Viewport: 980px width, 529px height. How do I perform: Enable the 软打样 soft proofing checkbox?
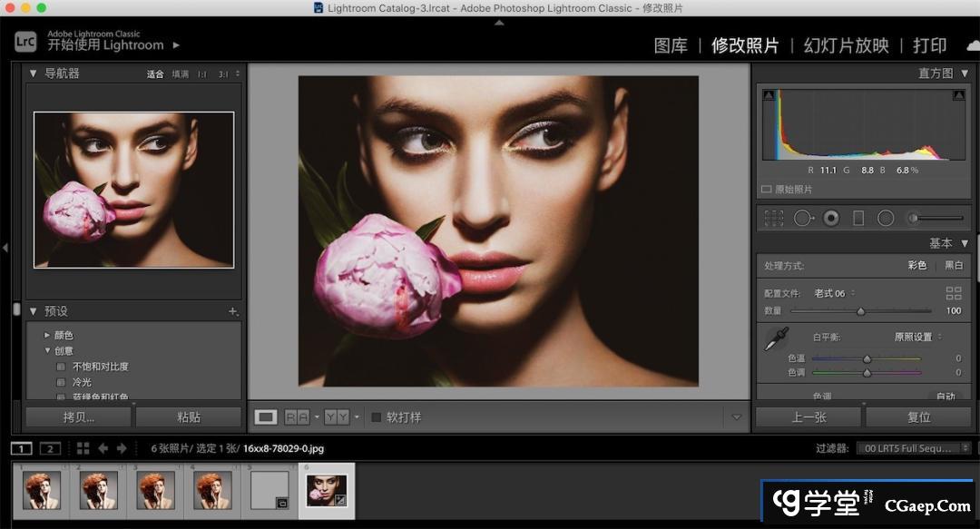pos(377,417)
